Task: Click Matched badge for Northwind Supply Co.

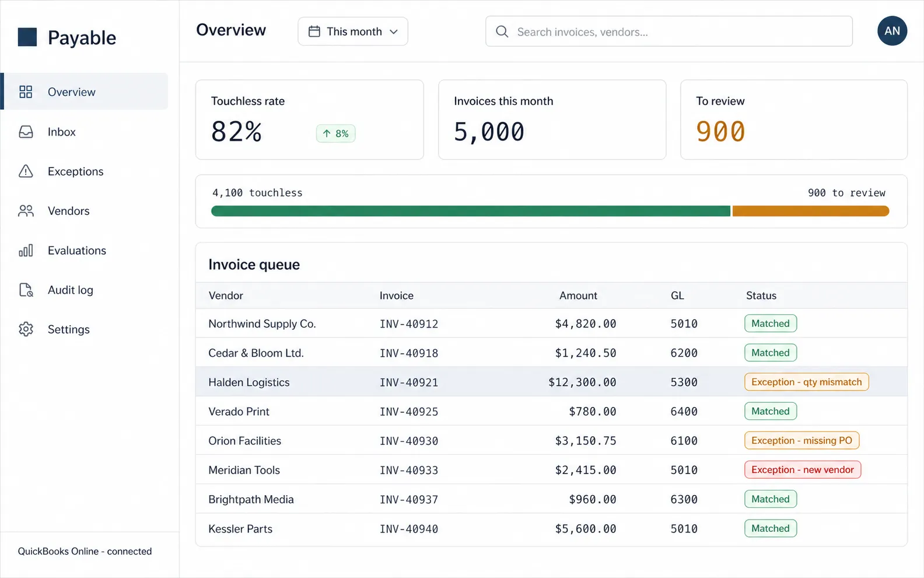Action: (x=771, y=323)
